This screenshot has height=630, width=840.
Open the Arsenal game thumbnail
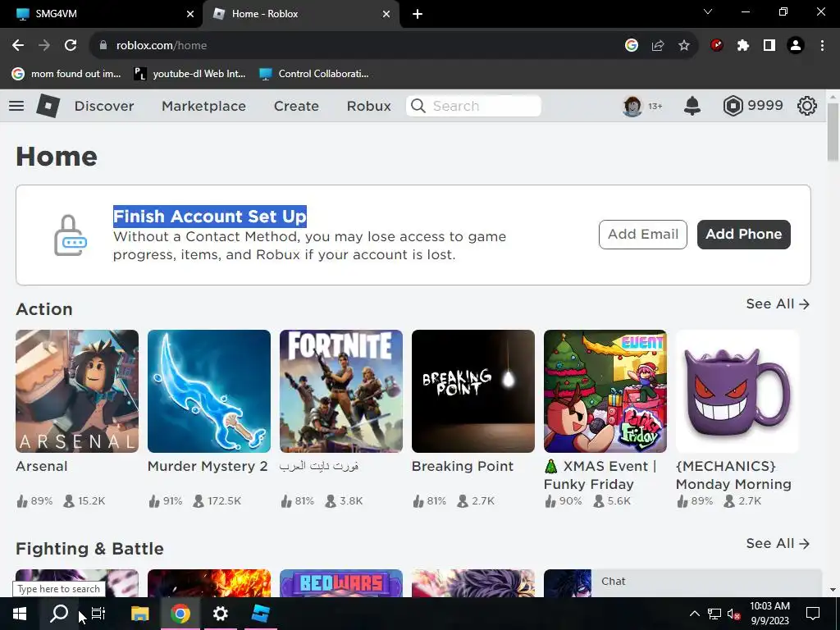tap(76, 391)
